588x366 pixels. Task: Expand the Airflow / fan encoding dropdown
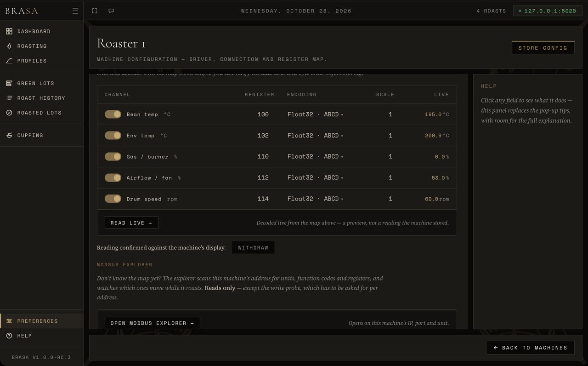(x=316, y=178)
